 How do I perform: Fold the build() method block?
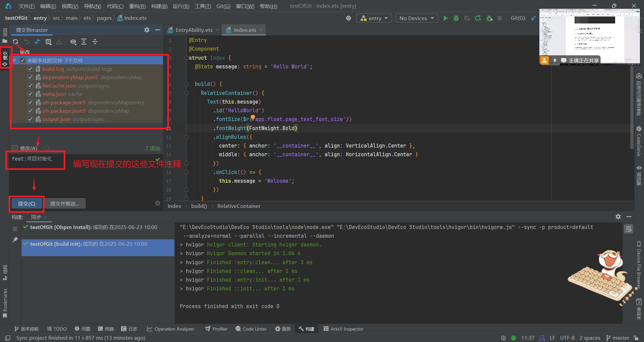[186, 84]
